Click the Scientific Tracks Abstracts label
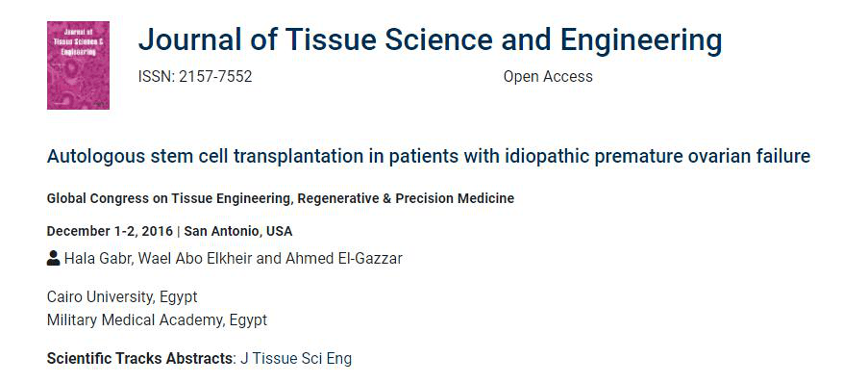 pyautogui.click(x=140, y=359)
